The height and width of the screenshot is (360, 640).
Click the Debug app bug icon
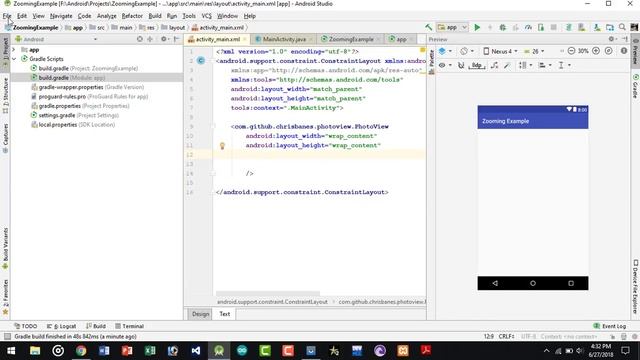point(502,27)
